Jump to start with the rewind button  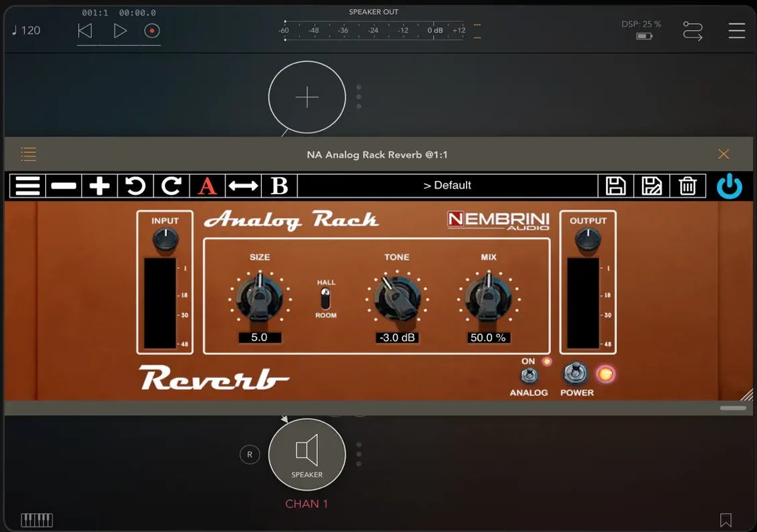[85, 31]
